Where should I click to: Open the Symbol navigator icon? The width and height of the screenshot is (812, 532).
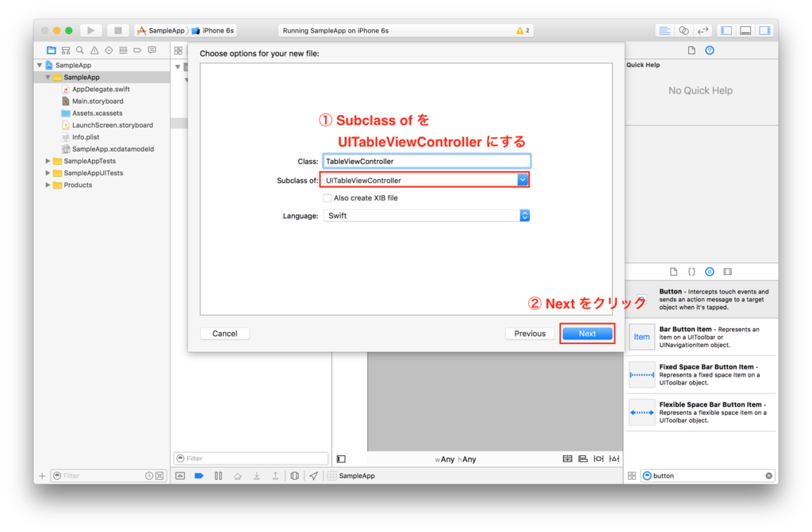pos(65,50)
